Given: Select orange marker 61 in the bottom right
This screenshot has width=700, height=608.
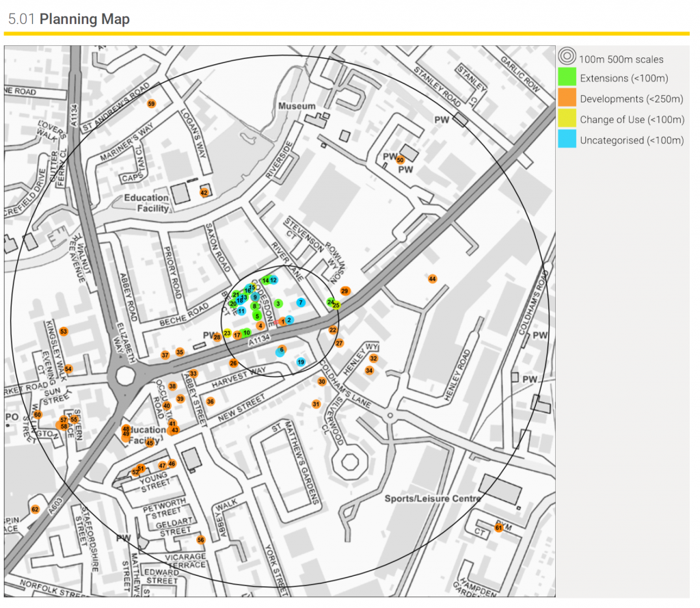Looking at the screenshot, I should tap(499, 527).
